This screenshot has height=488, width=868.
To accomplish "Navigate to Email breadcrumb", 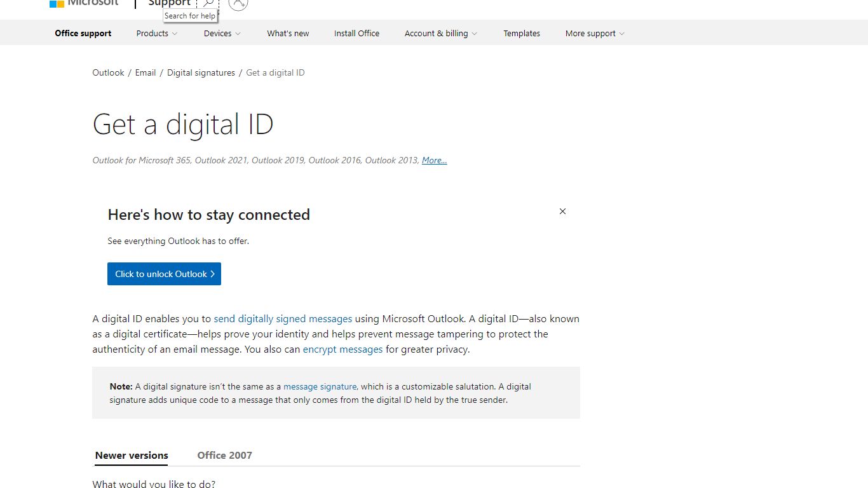I will [x=146, y=72].
